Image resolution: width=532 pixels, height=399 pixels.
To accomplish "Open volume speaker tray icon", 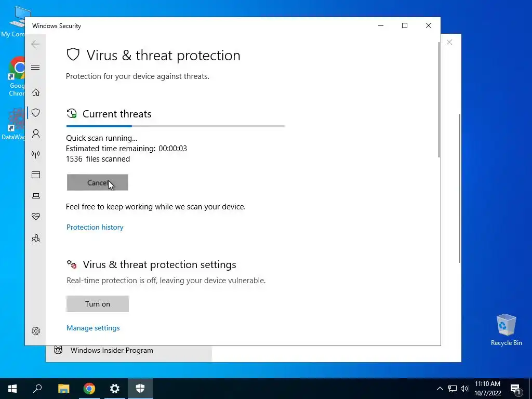I will tap(464, 389).
